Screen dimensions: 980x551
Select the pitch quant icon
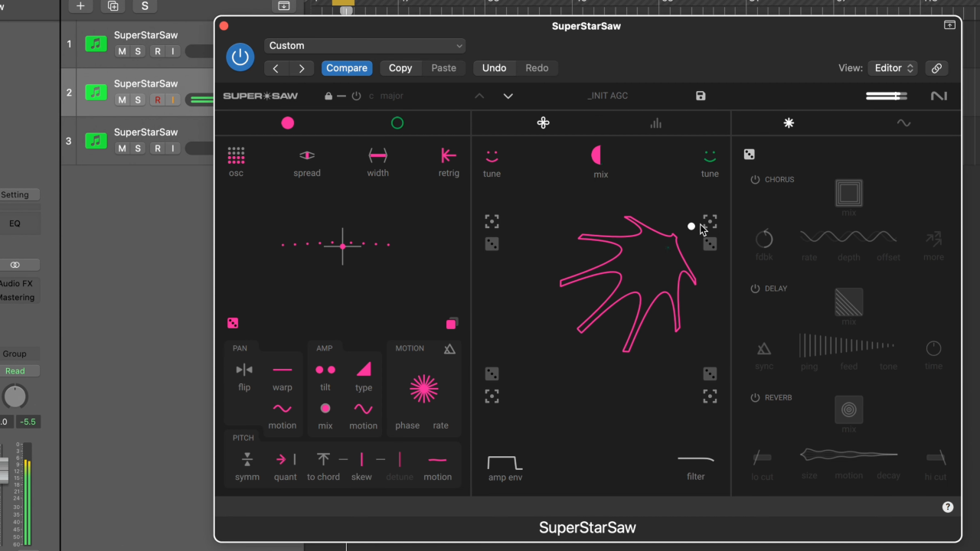286,459
